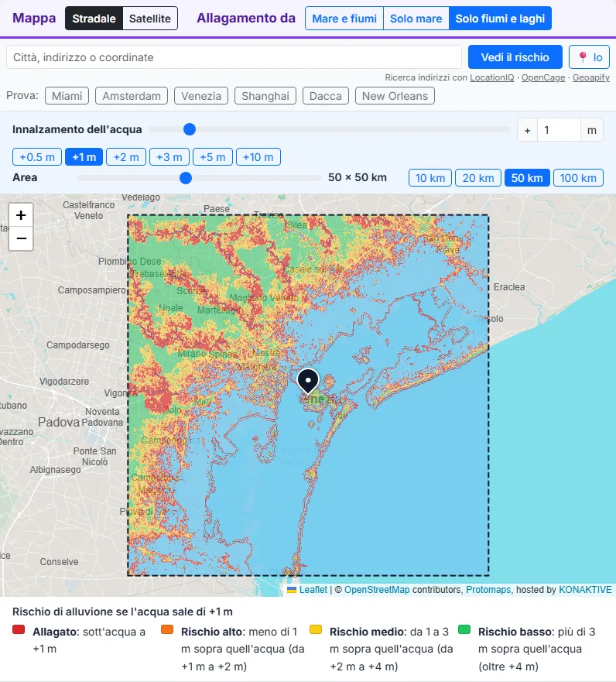Click the water rise meters number field
This screenshot has height=682, width=616.
559,129
